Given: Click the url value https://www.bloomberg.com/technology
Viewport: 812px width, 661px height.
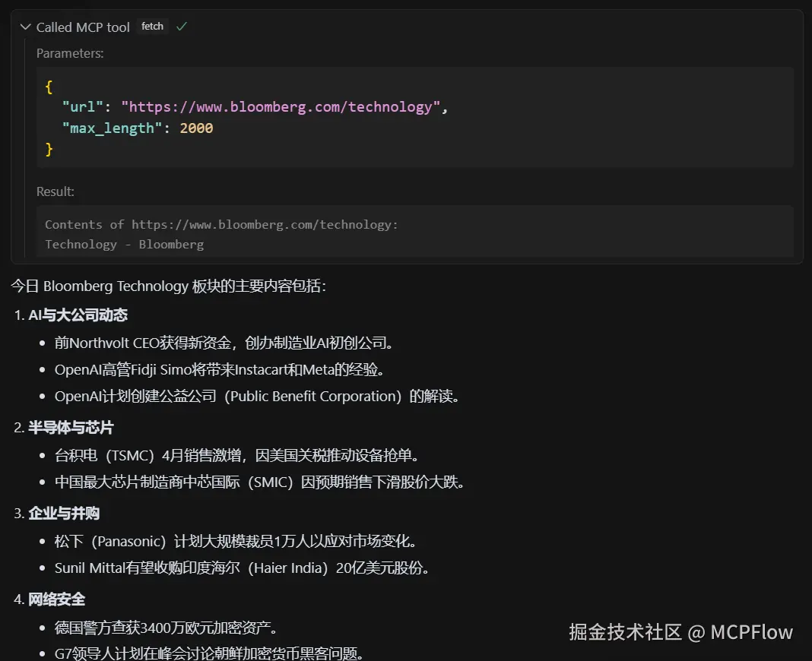Looking at the screenshot, I should (x=281, y=107).
